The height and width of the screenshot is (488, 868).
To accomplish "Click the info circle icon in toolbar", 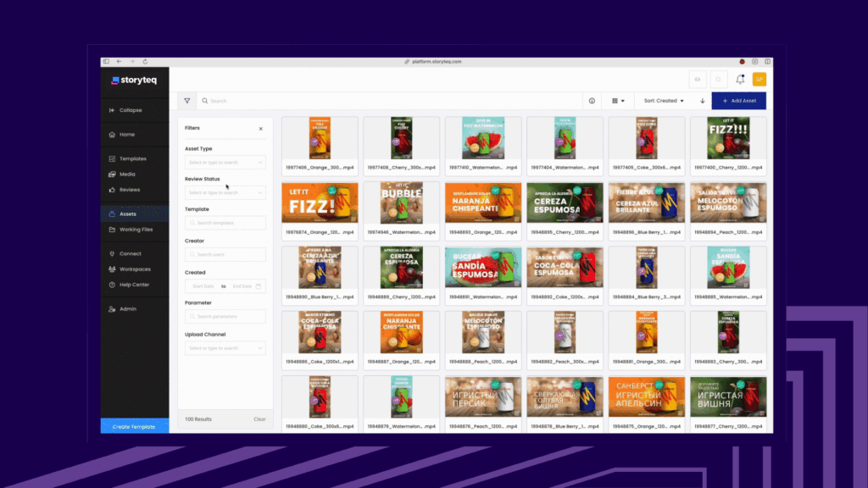I will coord(592,101).
